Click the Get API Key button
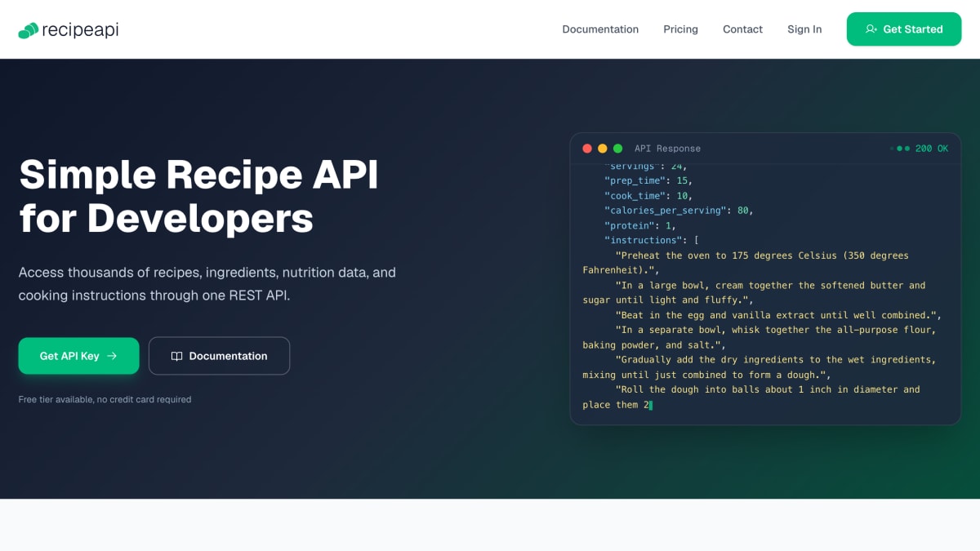The image size is (980, 551). pyautogui.click(x=78, y=356)
